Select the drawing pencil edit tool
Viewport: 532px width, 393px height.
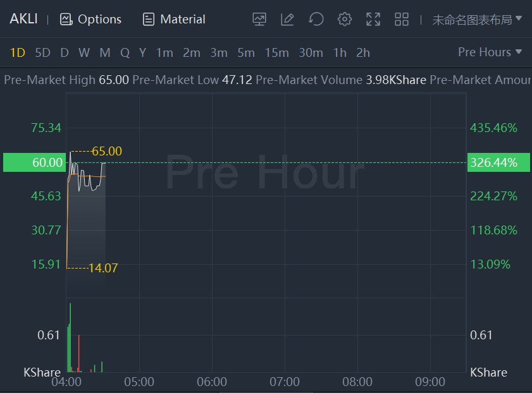287,19
